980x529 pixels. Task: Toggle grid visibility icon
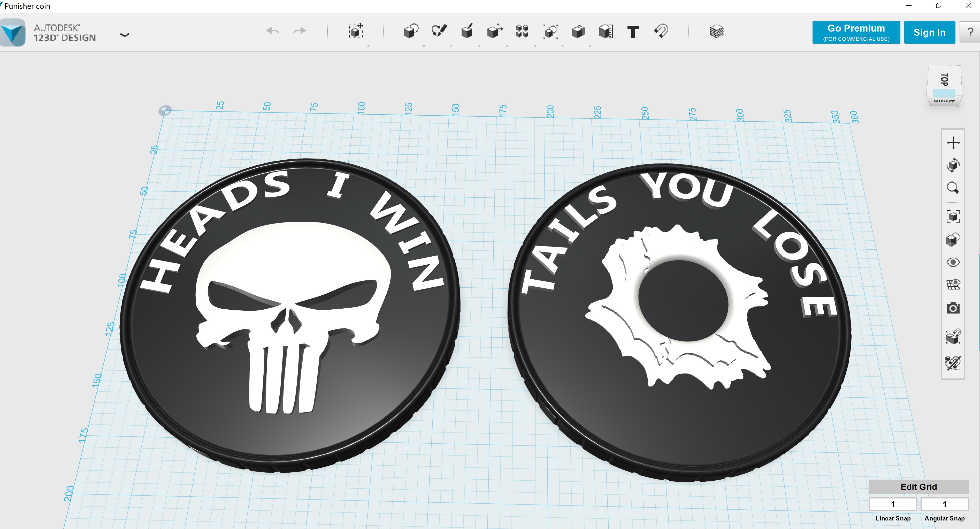(953, 285)
